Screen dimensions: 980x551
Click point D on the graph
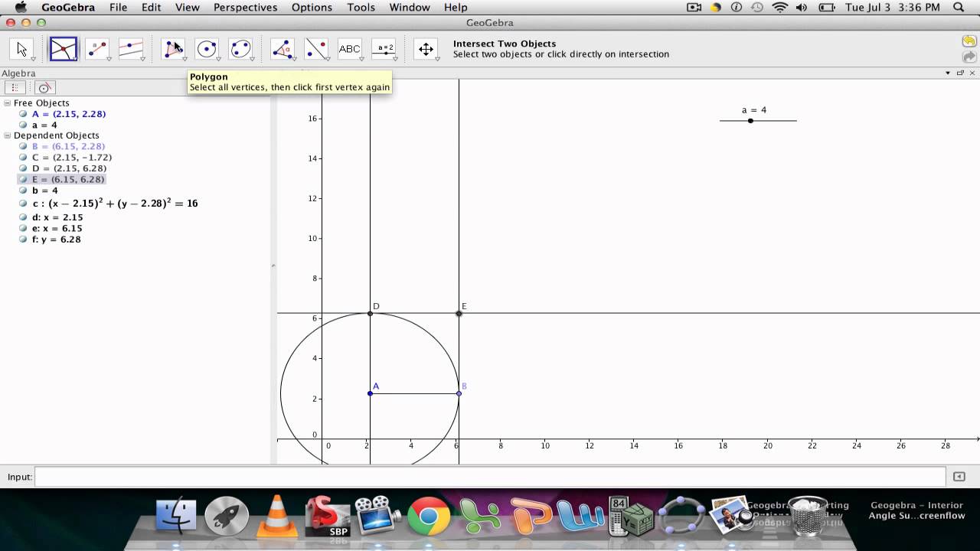tap(371, 313)
